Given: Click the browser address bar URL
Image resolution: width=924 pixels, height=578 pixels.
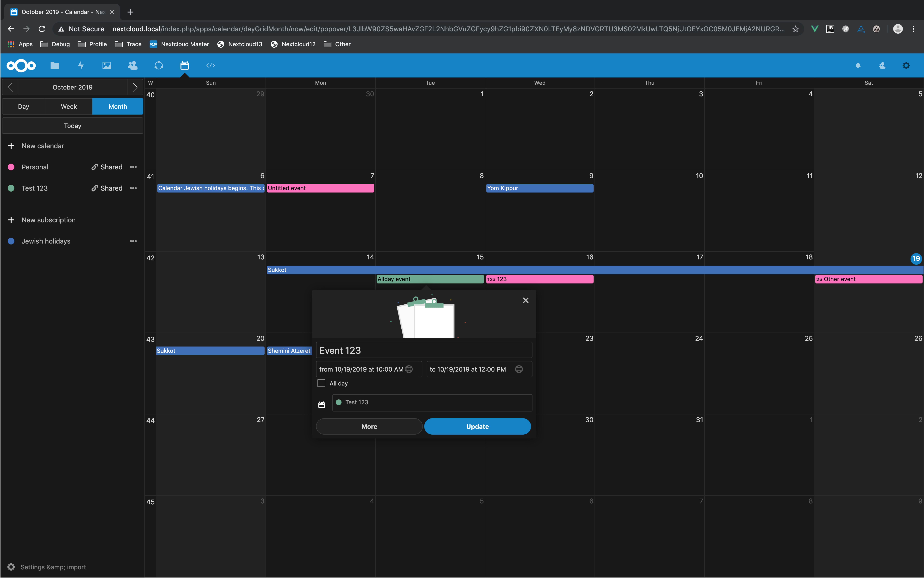Looking at the screenshot, I should click(448, 29).
